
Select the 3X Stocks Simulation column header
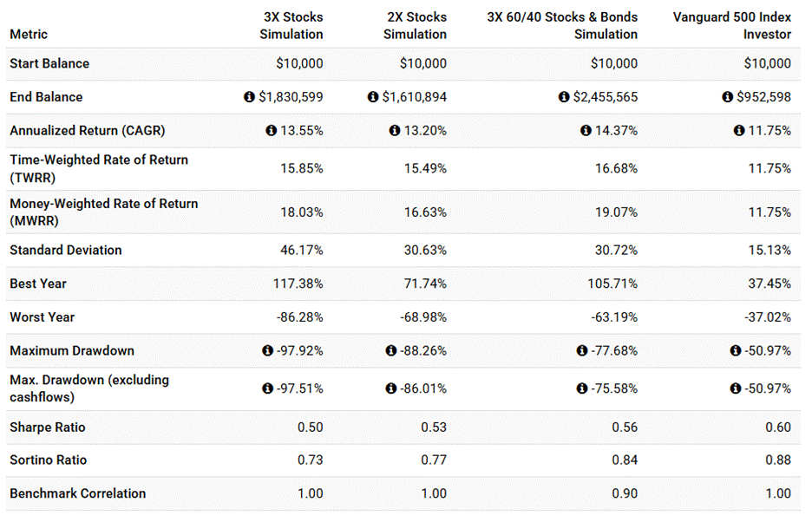[x=292, y=26]
